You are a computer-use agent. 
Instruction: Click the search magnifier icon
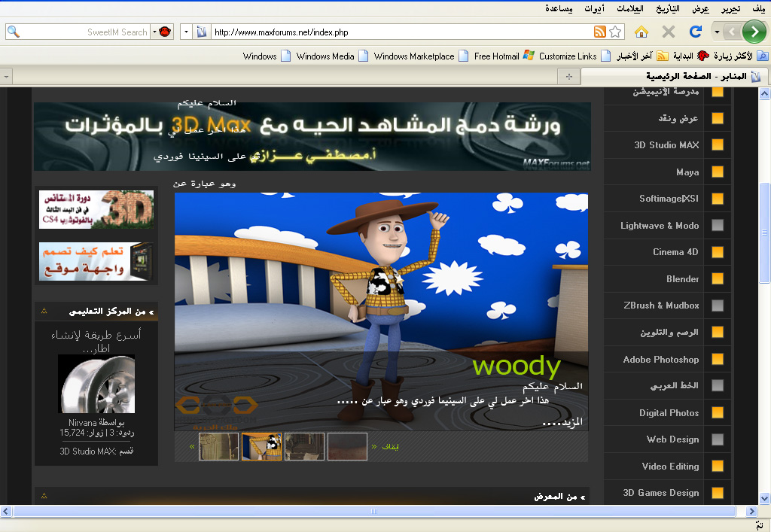point(14,32)
